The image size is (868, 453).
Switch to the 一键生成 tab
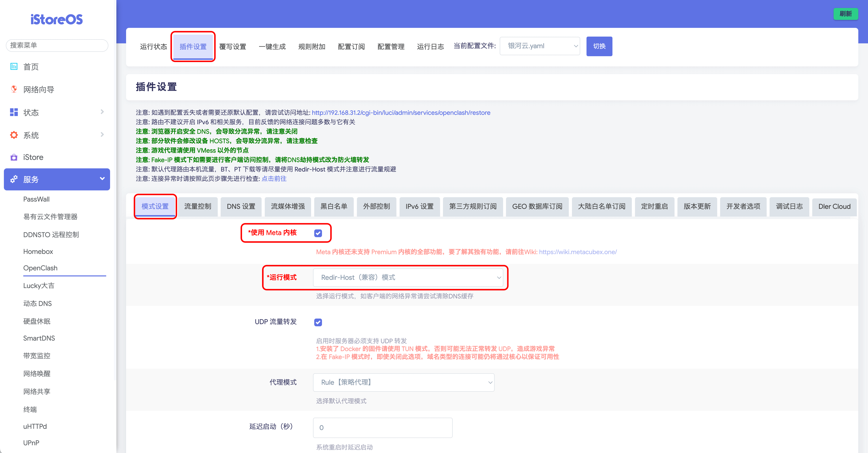coord(272,47)
